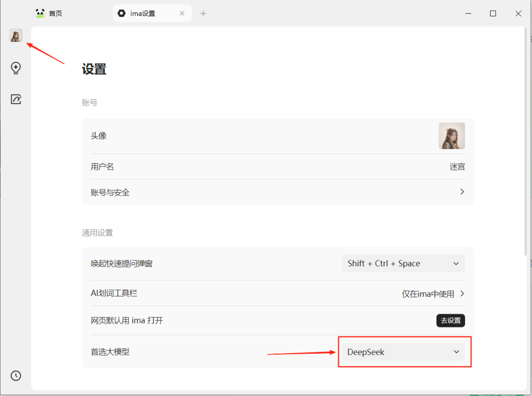
Task: Click the compose new note icon
Action: coord(15,99)
